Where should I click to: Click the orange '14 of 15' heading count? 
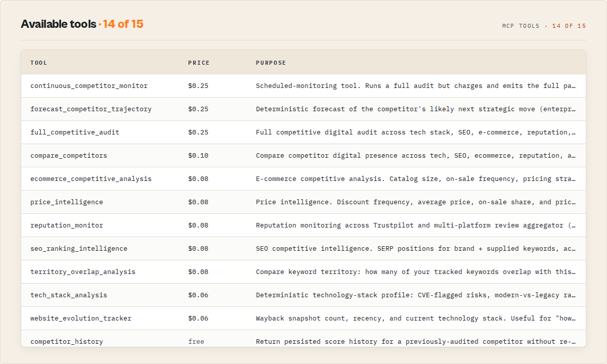pos(123,24)
